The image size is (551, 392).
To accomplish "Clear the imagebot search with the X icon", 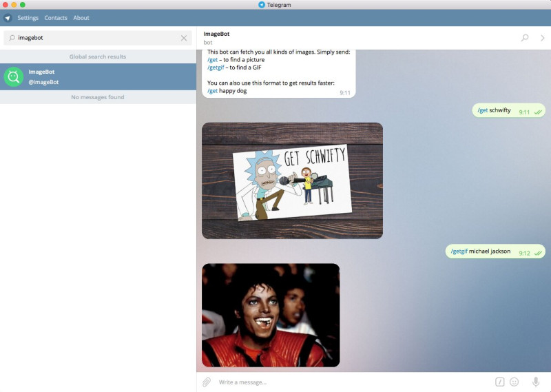I will point(184,38).
